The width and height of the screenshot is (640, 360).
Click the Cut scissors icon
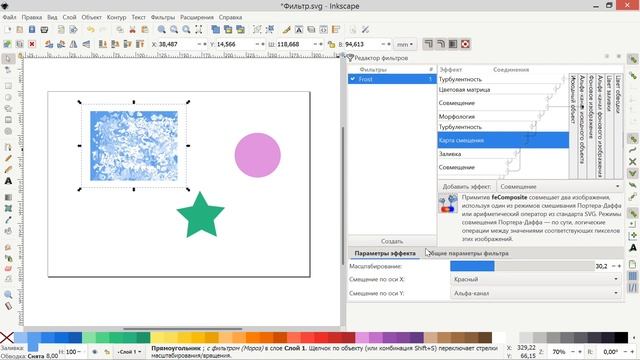132,29
